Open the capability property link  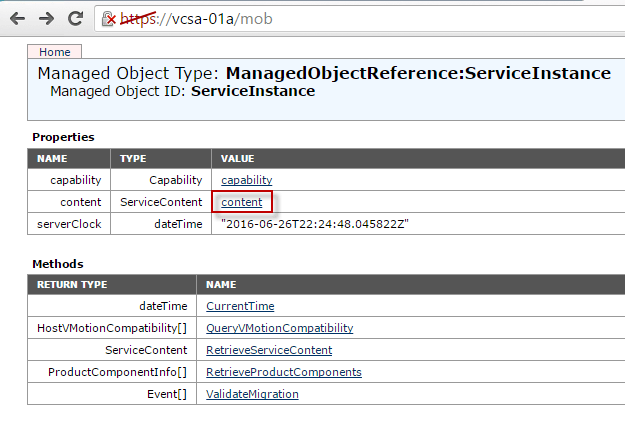(x=246, y=180)
